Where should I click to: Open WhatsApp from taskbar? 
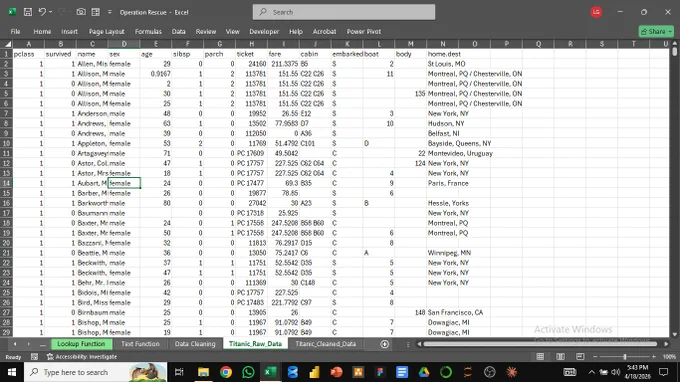point(248,372)
